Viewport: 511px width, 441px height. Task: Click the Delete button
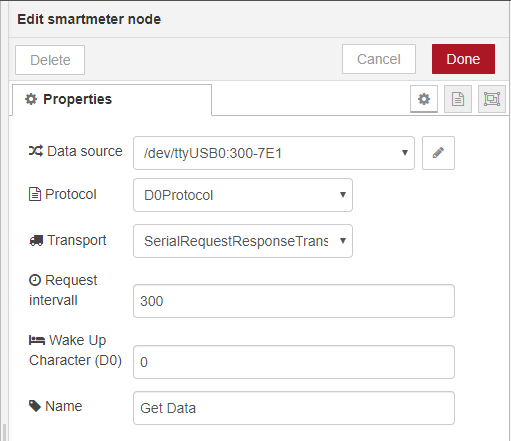coord(50,60)
